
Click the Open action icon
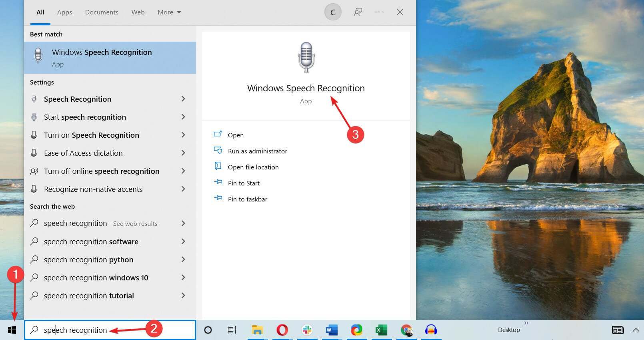(218, 134)
